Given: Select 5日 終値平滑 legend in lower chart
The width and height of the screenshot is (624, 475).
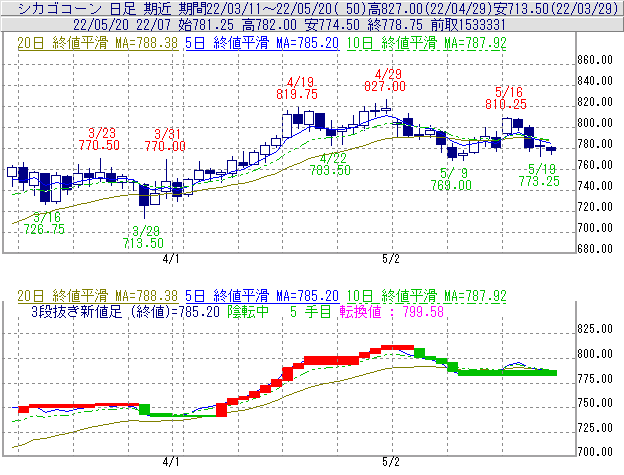Looking at the screenshot, I should pos(262,296).
